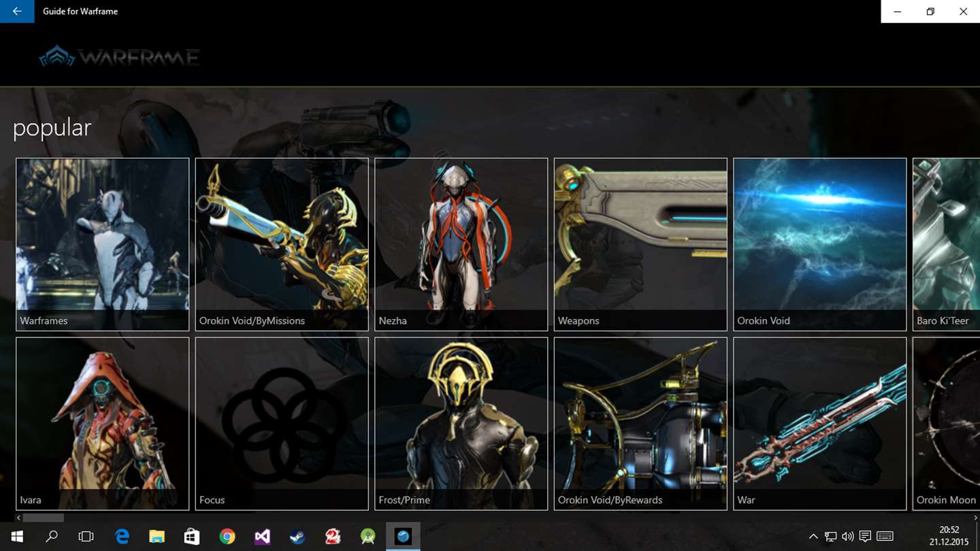Select the active Guide for Warframe taskbar icon

pos(403,537)
